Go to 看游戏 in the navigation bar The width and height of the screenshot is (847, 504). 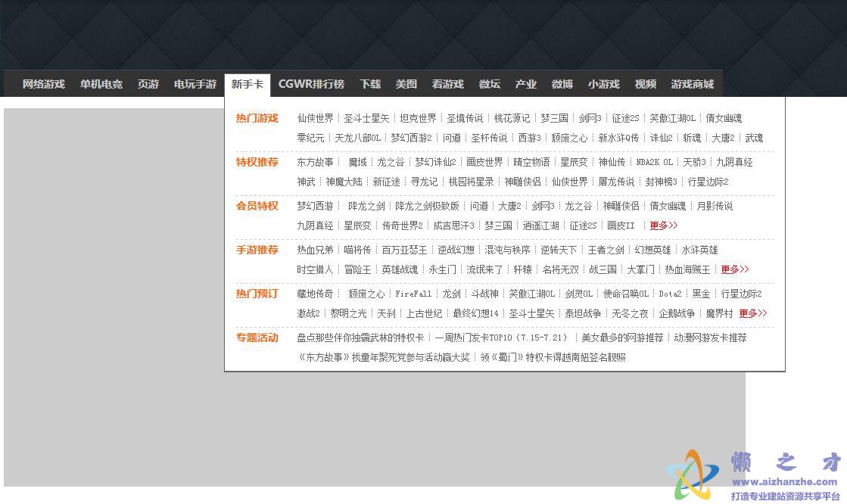point(448,84)
